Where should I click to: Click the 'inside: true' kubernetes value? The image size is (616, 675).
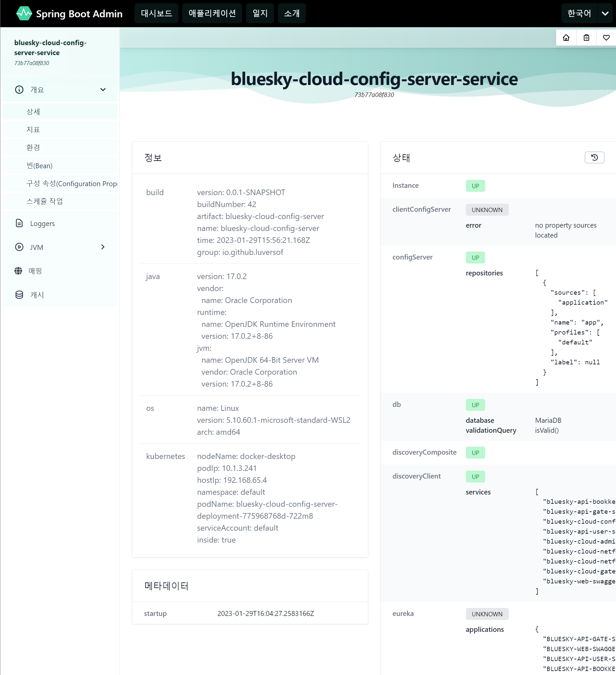point(216,540)
